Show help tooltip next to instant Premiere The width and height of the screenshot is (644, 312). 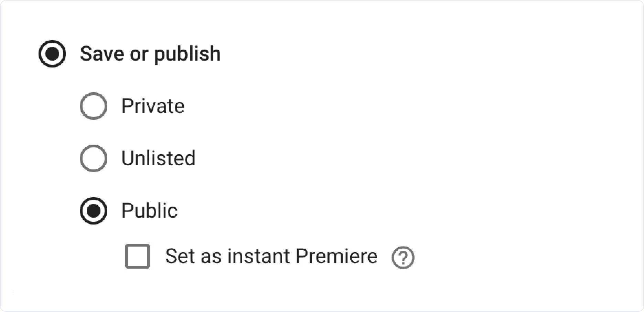pos(403,257)
